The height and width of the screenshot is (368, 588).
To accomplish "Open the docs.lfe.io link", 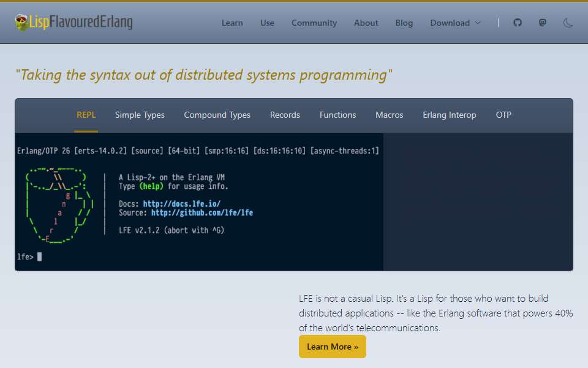I will point(182,204).
